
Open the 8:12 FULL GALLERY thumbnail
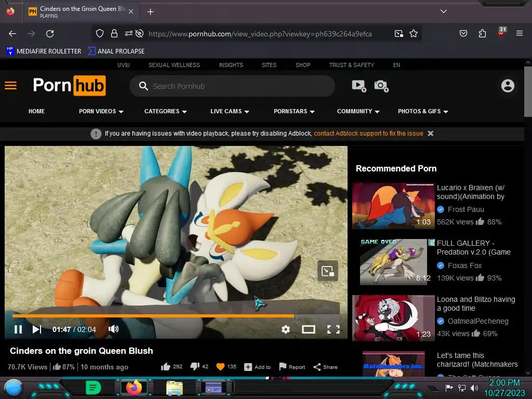click(394, 262)
